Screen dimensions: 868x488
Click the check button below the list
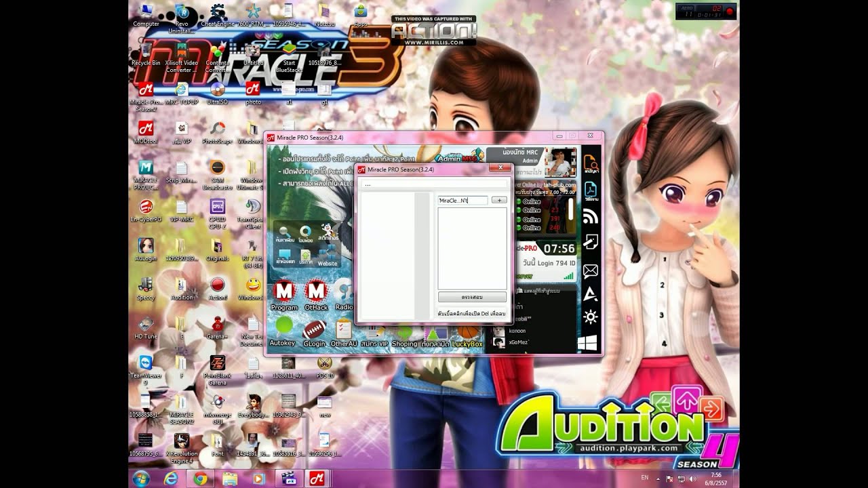pos(472,297)
